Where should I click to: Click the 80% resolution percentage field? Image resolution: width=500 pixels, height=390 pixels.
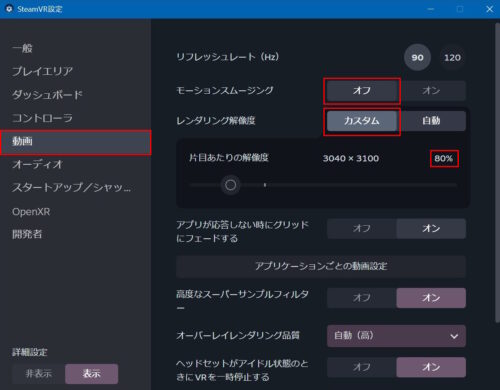pos(444,159)
